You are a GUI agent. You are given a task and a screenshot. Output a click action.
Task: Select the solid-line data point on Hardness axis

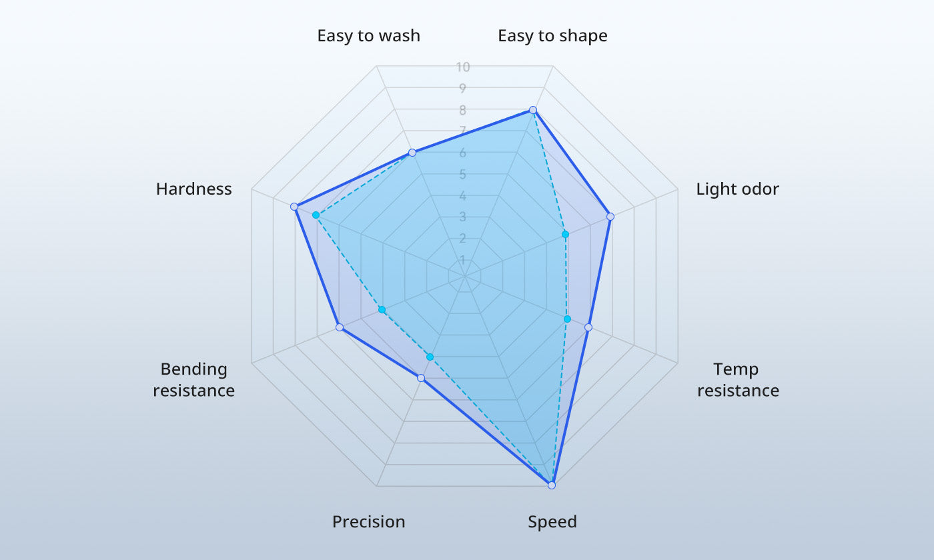click(294, 207)
